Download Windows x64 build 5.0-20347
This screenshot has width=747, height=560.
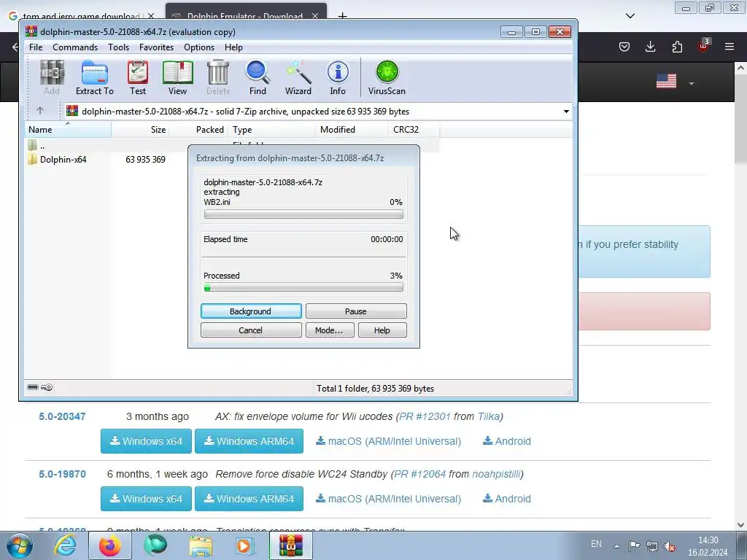146,441
